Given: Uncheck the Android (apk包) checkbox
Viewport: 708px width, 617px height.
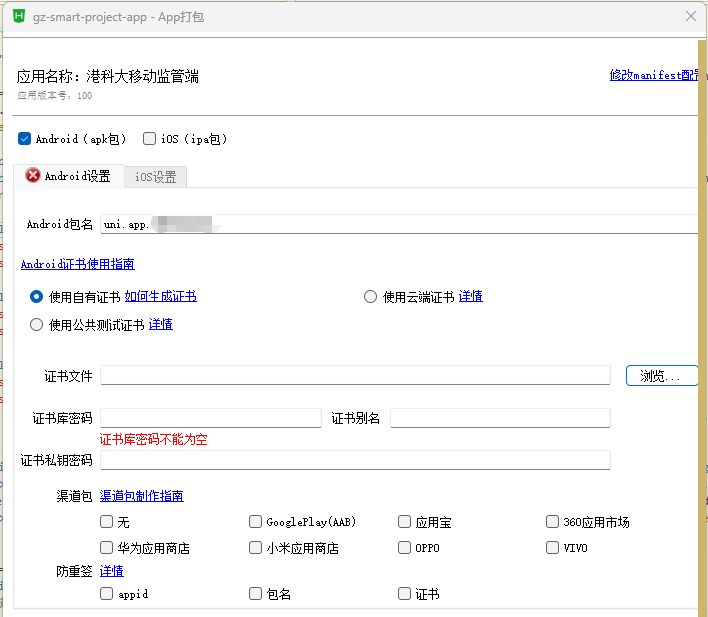Looking at the screenshot, I should click(x=25, y=139).
